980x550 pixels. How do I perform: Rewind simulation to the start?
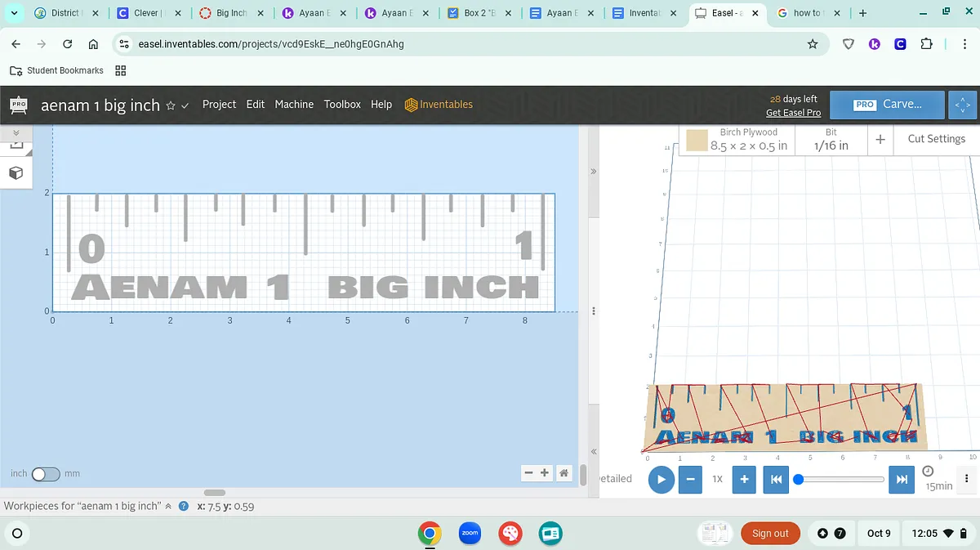[777, 480]
